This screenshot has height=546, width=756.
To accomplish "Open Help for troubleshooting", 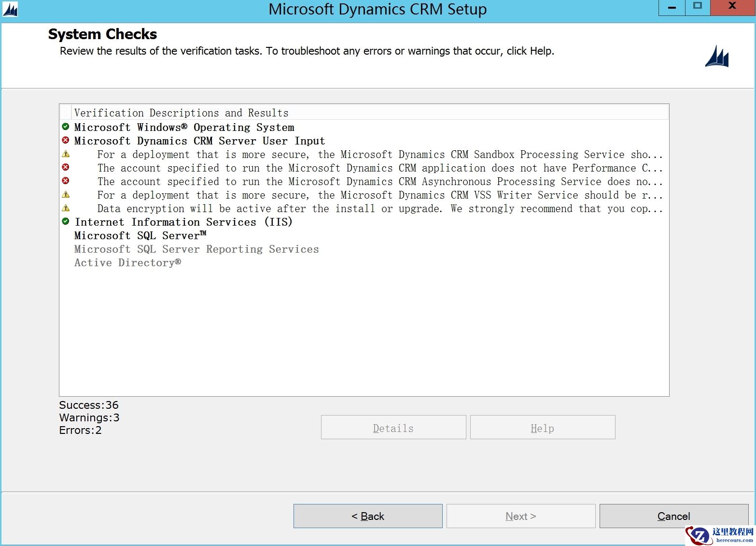I will 543,427.
